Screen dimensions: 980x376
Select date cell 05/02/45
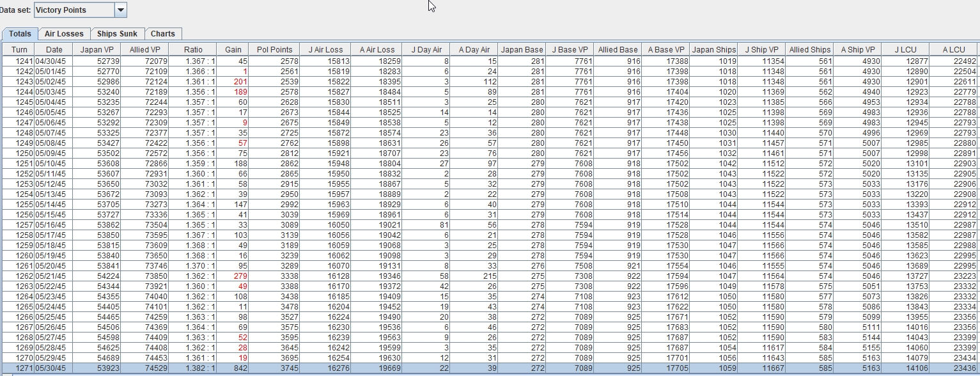pos(54,81)
